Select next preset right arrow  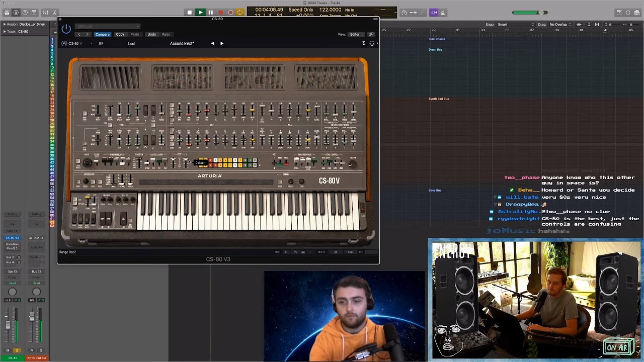click(x=221, y=44)
